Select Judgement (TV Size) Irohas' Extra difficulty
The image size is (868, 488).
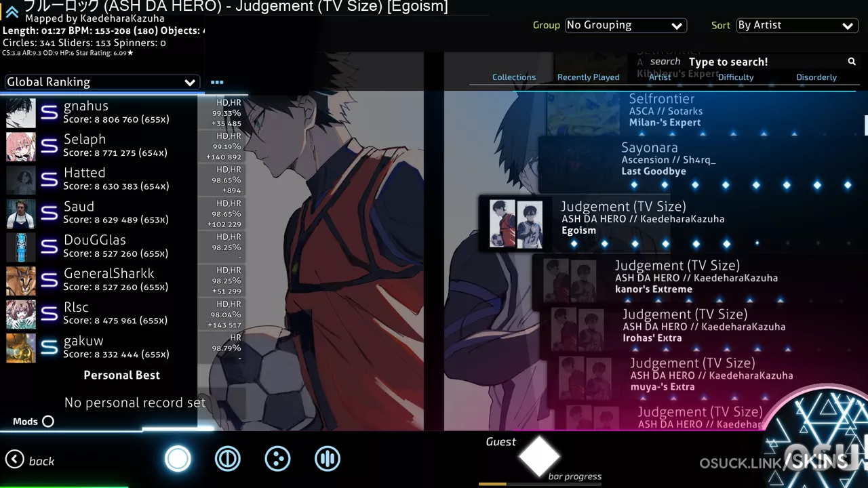(x=704, y=332)
